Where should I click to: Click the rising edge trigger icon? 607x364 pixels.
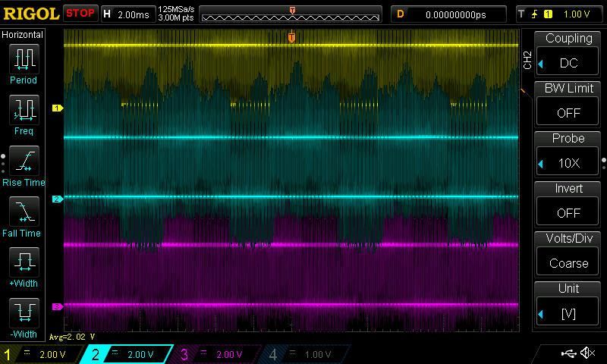point(535,14)
